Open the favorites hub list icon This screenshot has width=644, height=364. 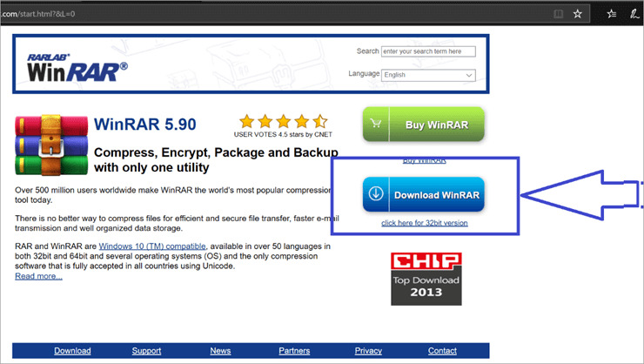click(x=612, y=14)
